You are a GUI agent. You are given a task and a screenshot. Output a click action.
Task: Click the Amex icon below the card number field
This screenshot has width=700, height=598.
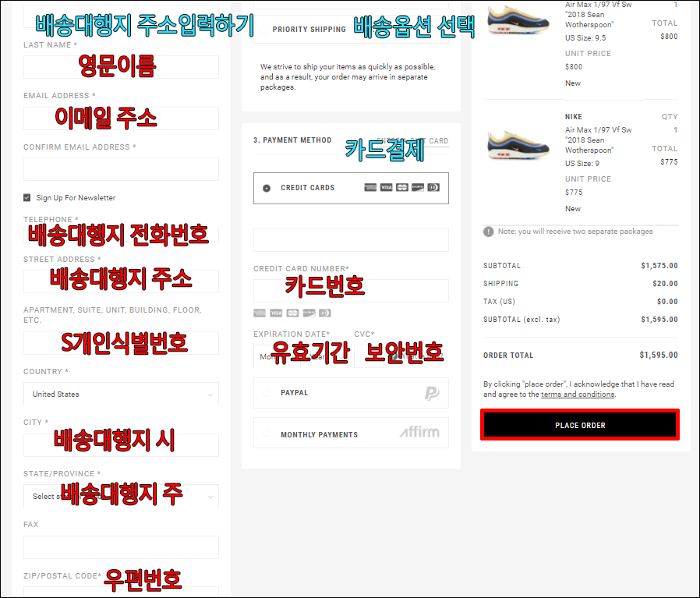point(260,313)
